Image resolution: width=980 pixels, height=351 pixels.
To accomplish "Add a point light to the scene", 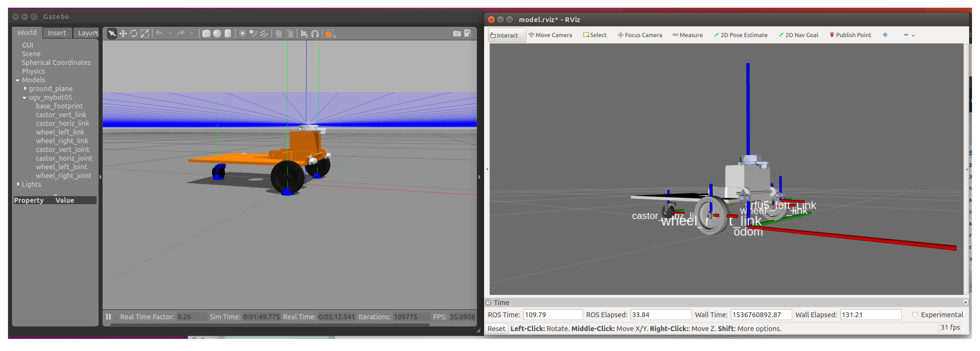I will tap(242, 34).
